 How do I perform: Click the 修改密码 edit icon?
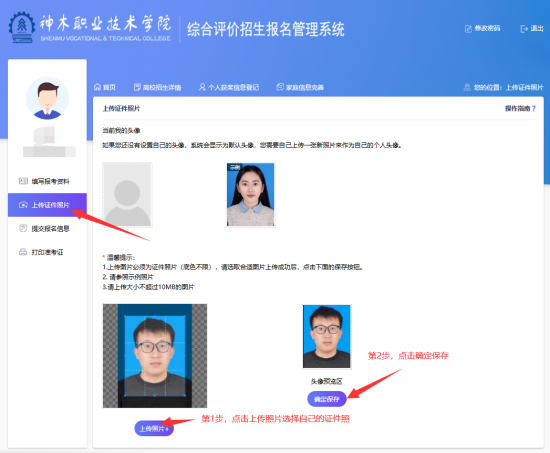468,29
